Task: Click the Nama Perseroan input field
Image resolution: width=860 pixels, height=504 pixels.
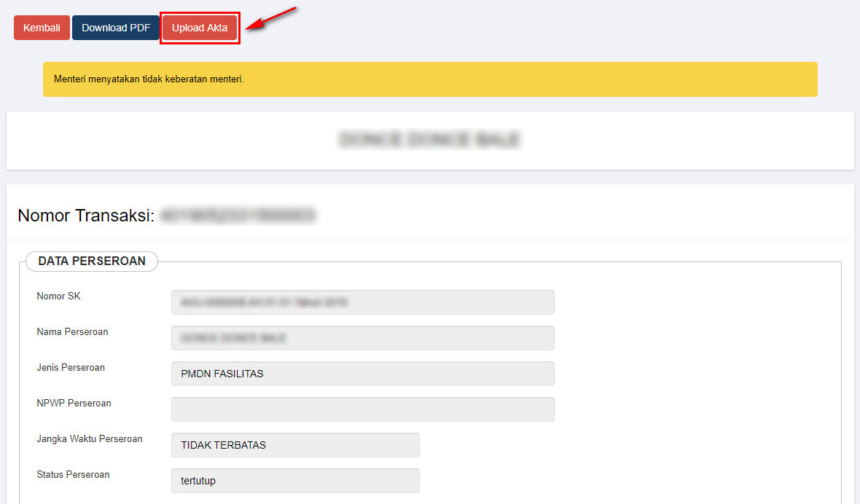Action: [x=362, y=338]
